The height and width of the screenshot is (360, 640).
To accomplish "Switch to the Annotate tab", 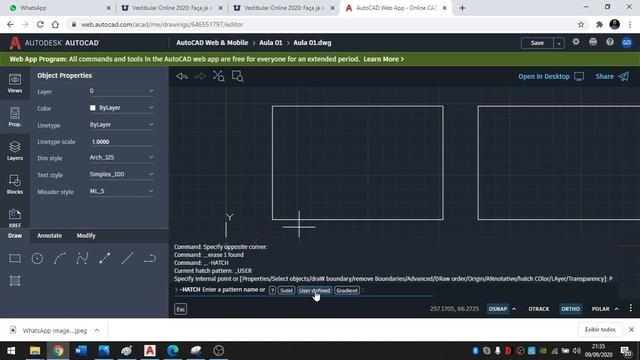I will pos(49,236).
